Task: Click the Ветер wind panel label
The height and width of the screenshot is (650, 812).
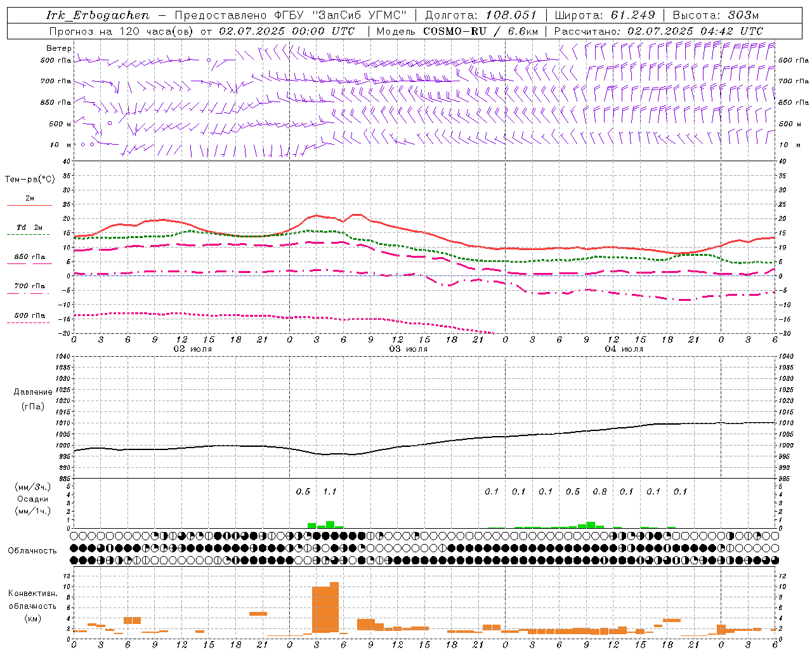Action: coord(58,48)
